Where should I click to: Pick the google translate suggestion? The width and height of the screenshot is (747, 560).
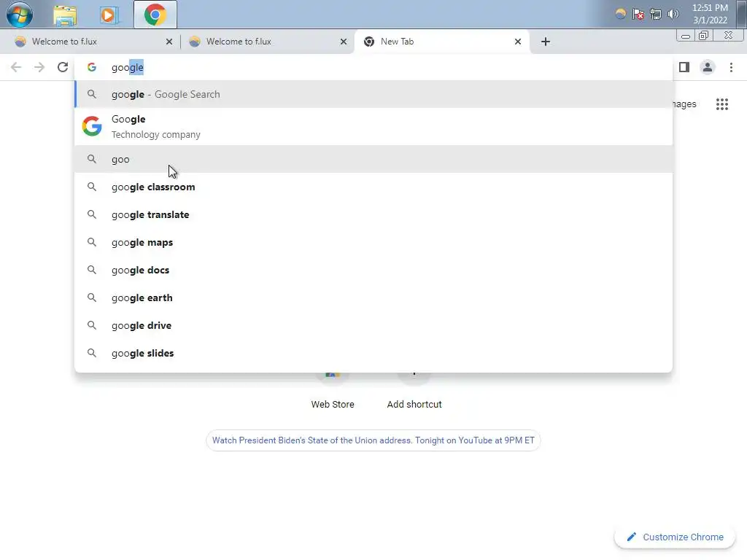[x=373, y=214]
